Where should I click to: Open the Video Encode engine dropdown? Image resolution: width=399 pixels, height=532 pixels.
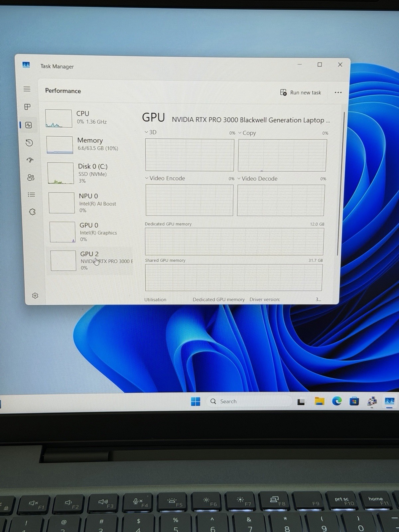(x=147, y=178)
